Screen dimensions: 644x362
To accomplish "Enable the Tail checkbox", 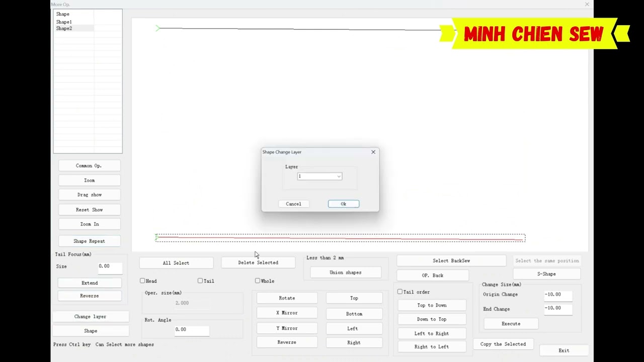I will pyautogui.click(x=200, y=281).
